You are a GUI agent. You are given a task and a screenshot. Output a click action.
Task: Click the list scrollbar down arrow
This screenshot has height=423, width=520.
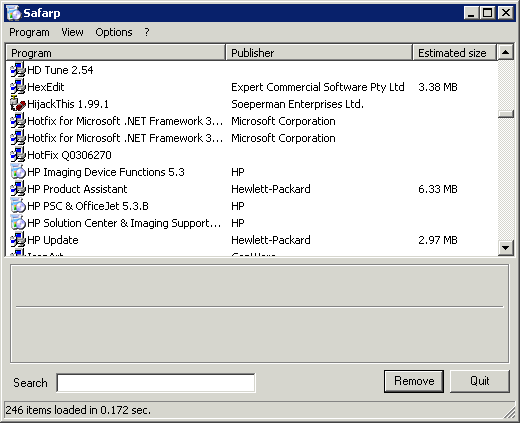click(x=506, y=248)
